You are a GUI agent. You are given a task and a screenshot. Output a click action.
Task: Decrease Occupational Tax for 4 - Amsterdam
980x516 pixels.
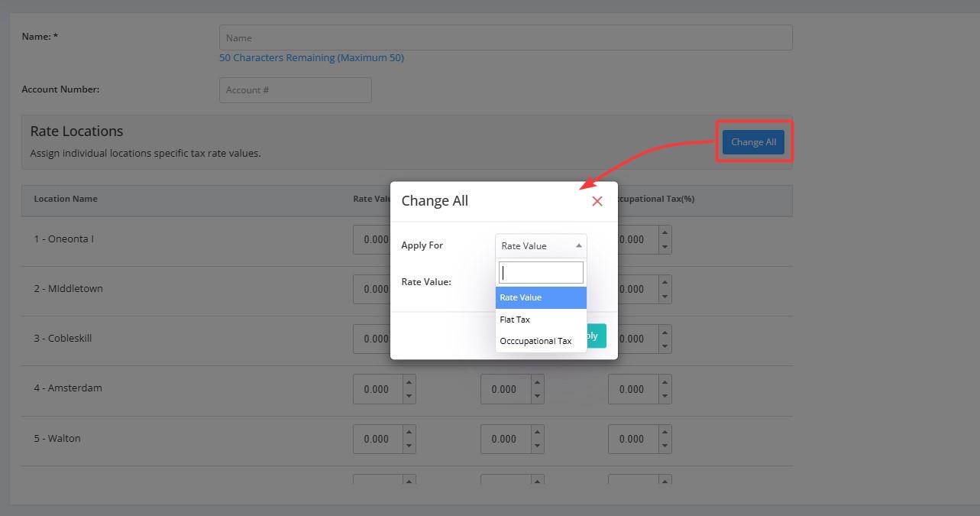pos(665,396)
